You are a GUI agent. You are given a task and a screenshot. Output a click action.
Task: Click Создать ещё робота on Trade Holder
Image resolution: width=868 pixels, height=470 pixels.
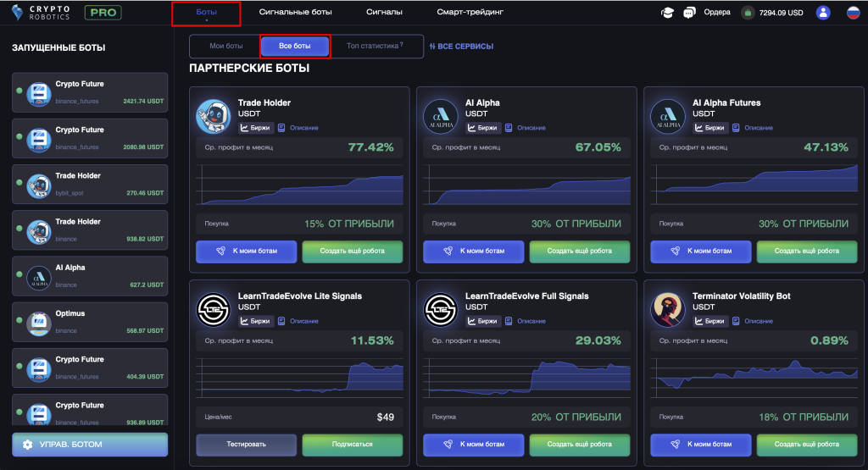click(x=352, y=251)
